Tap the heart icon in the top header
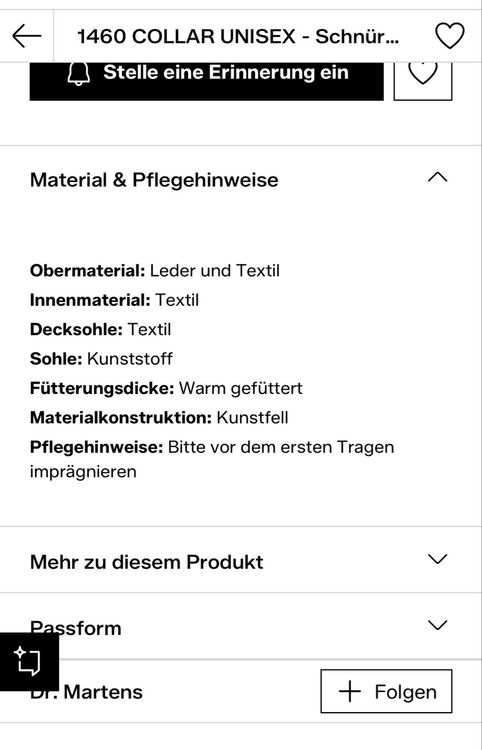482x750 pixels. point(449,36)
